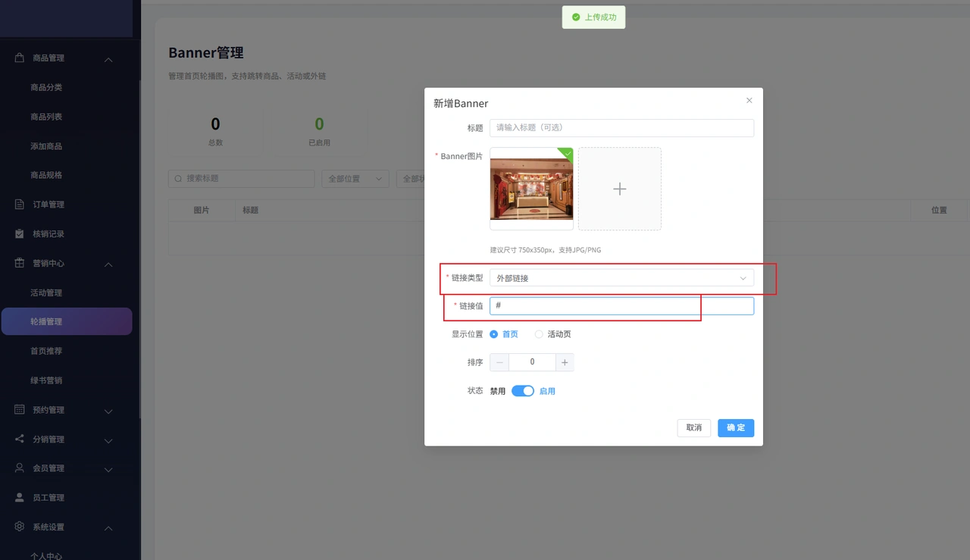The image size is (970, 560).
Task: Click the 员工管理 person icon
Action: click(20, 498)
